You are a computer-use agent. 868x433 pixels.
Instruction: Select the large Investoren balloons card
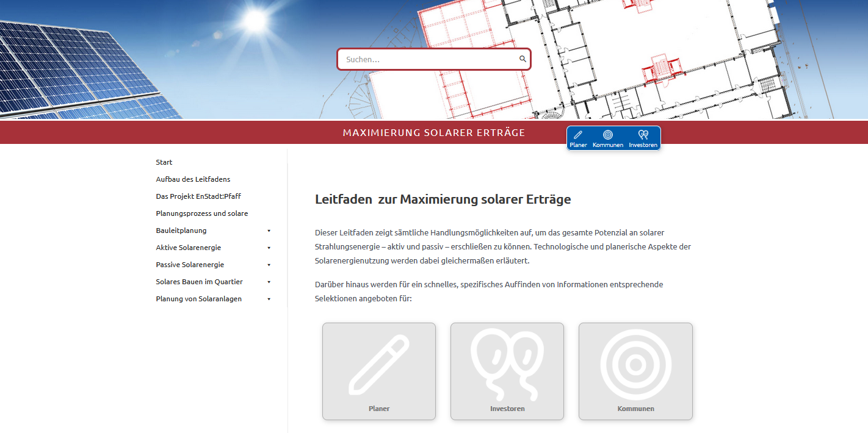(507, 371)
